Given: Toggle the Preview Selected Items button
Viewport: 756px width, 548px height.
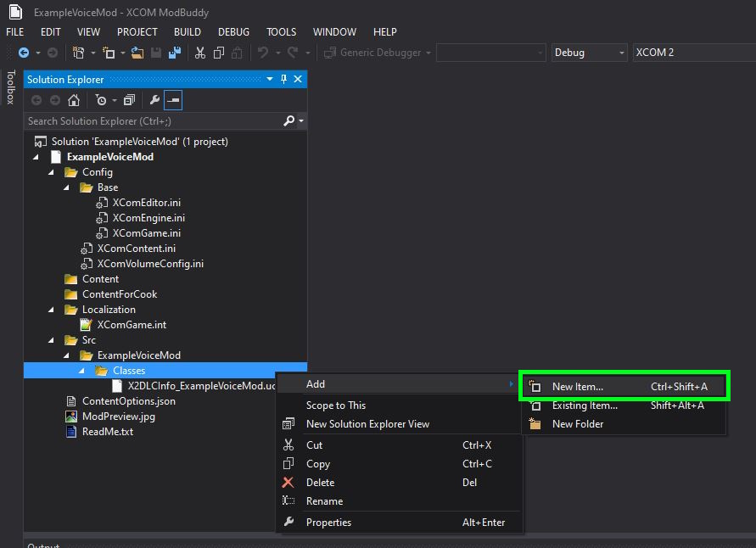Looking at the screenshot, I should 173,100.
